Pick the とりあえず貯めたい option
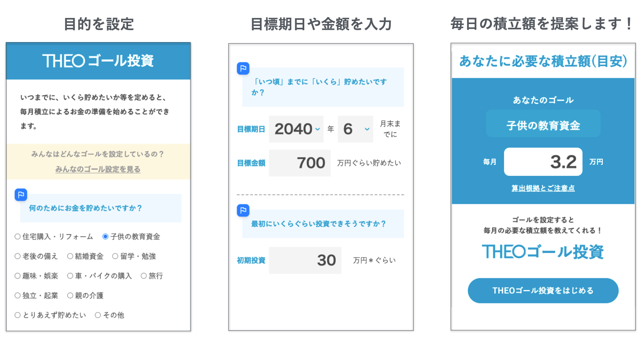644x339 pixels. [x=18, y=315]
